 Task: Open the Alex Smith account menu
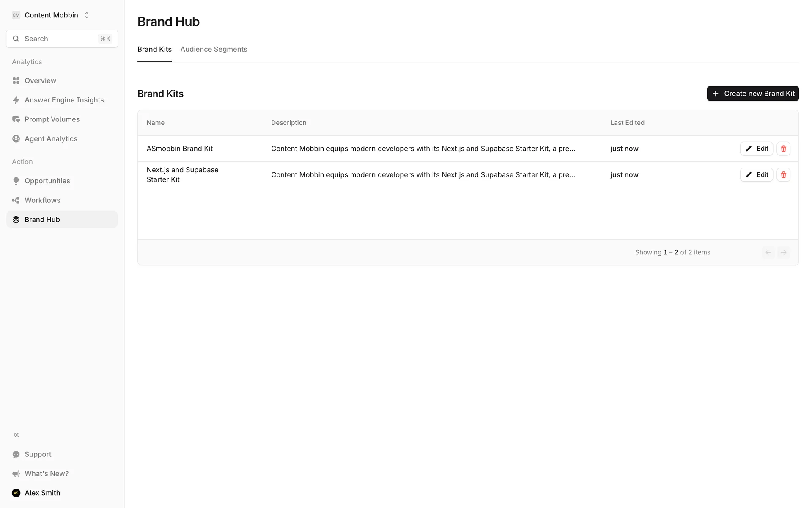click(42, 493)
